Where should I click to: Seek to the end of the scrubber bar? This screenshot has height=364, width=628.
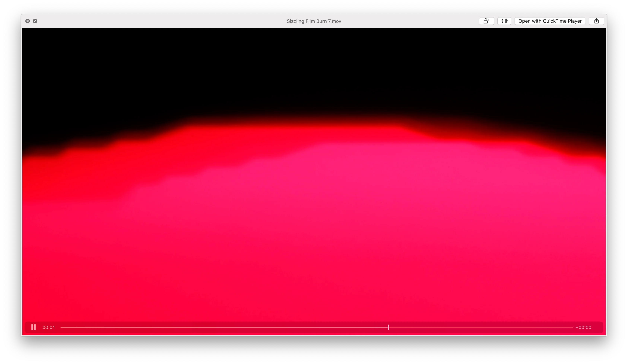click(x=573, y=327)
